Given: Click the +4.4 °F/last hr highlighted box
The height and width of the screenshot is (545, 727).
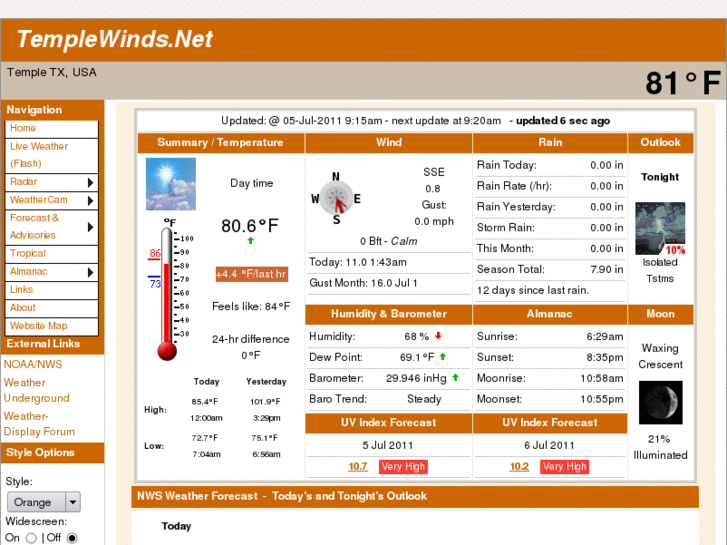Looking at the screenshot, I should point(251,274).
